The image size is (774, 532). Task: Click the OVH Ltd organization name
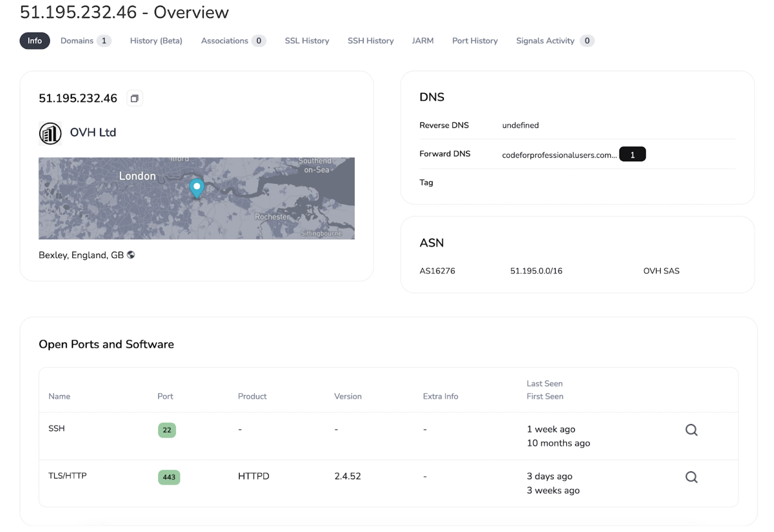pyautogui.click(x=93, y=132)
